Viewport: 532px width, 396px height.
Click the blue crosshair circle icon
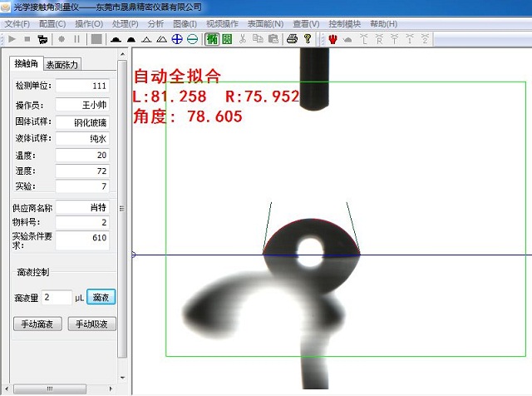(x=177, y=39)
